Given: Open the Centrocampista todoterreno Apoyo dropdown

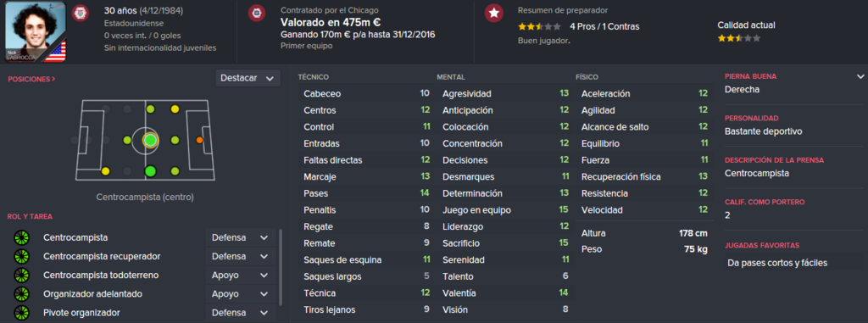Looking at the screenshot, I should 240,276.
